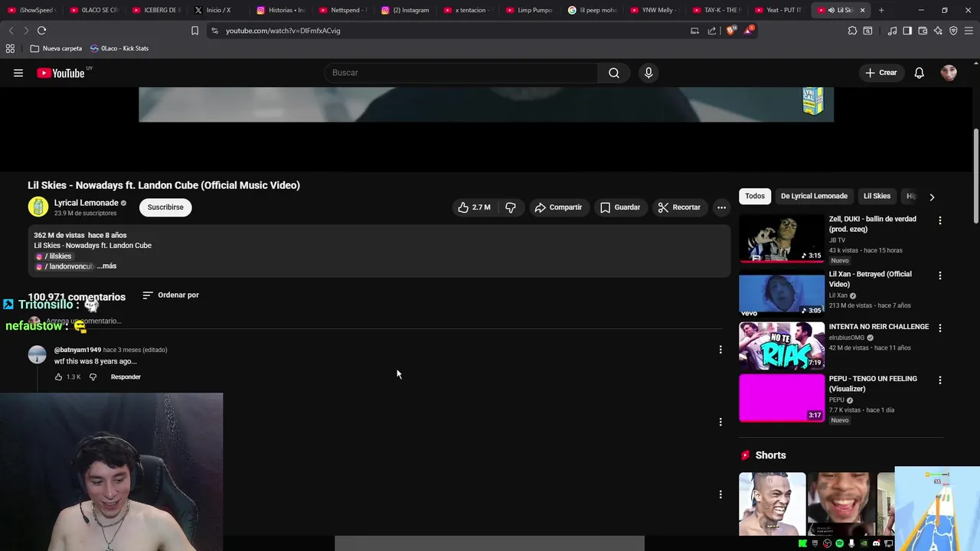Switch to the Inicio / X tab

[x=218, y=10]
